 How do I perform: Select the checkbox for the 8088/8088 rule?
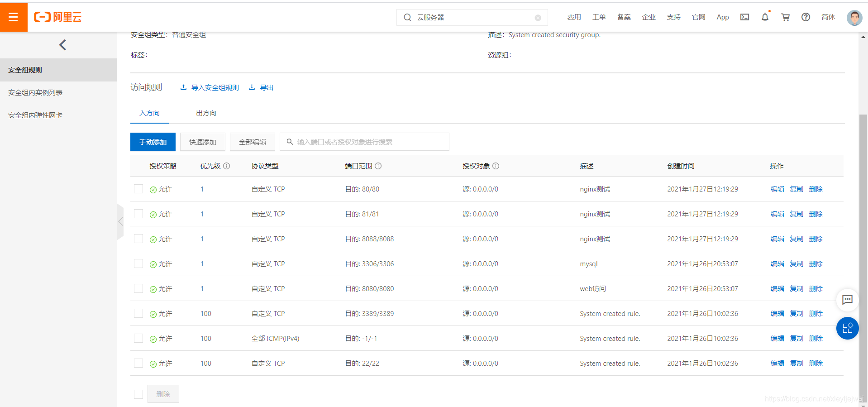pos(138,239)
